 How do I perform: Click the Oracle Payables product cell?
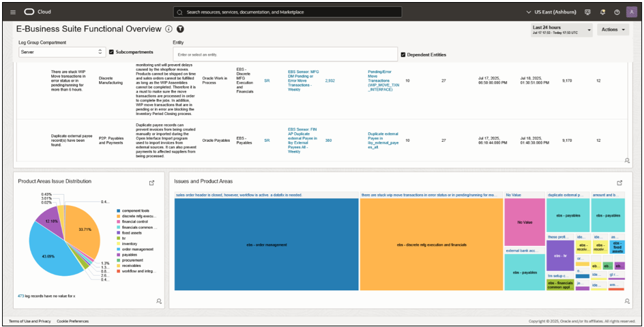tap(215, 140)
